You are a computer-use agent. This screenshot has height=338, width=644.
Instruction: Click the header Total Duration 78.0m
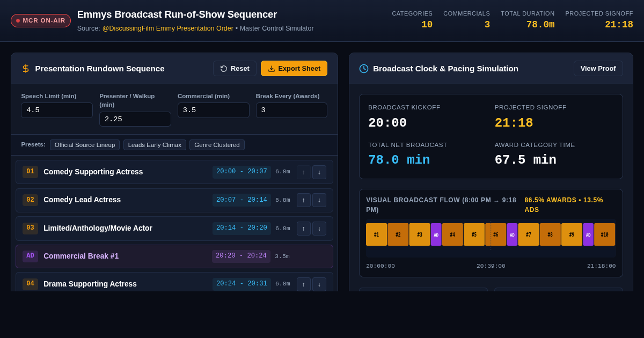[x=540, y=25]
